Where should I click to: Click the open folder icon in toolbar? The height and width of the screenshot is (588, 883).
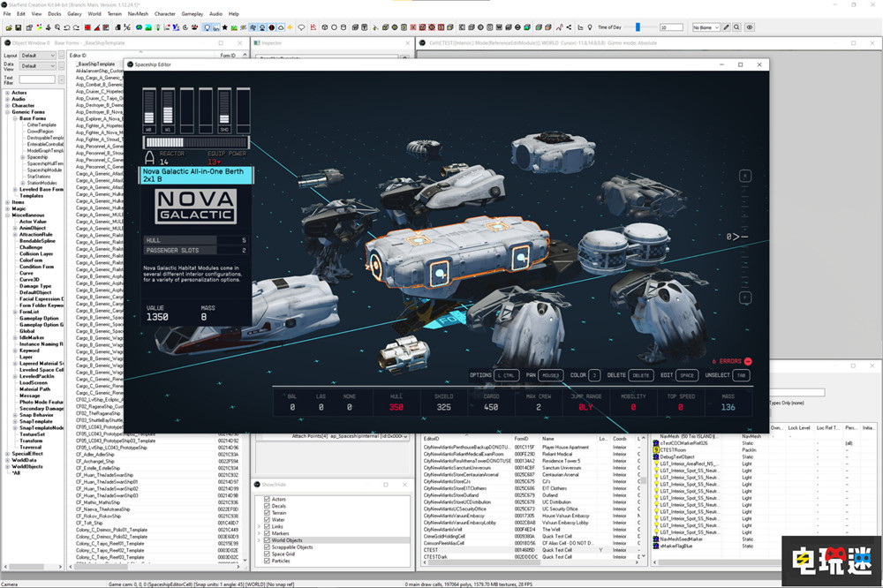[x=7, y=27]
